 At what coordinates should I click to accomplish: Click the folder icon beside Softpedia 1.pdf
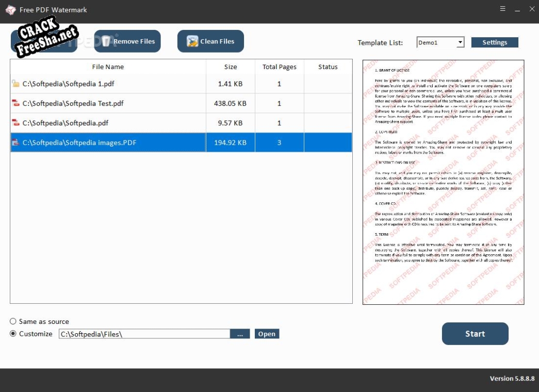click(x=16, y=84)
